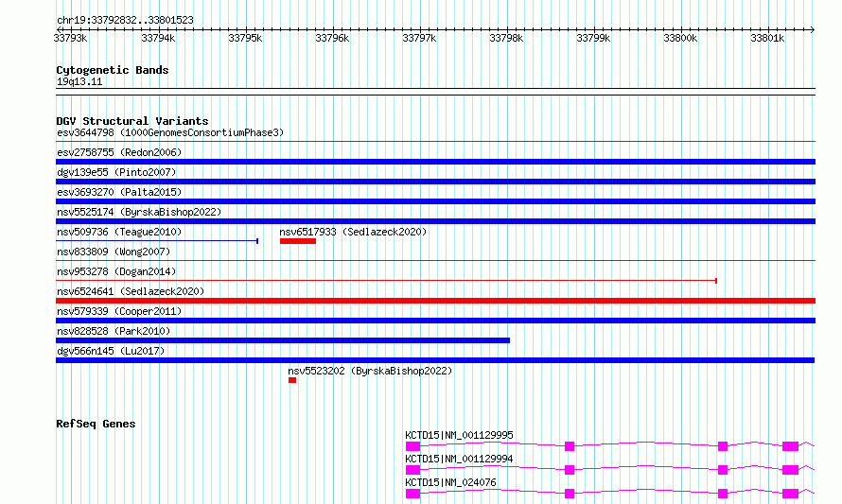Screen dimensions: 842x504
Task: Open the KCTD15|NM_001129994 transcript label
Action: pos(459,459)
